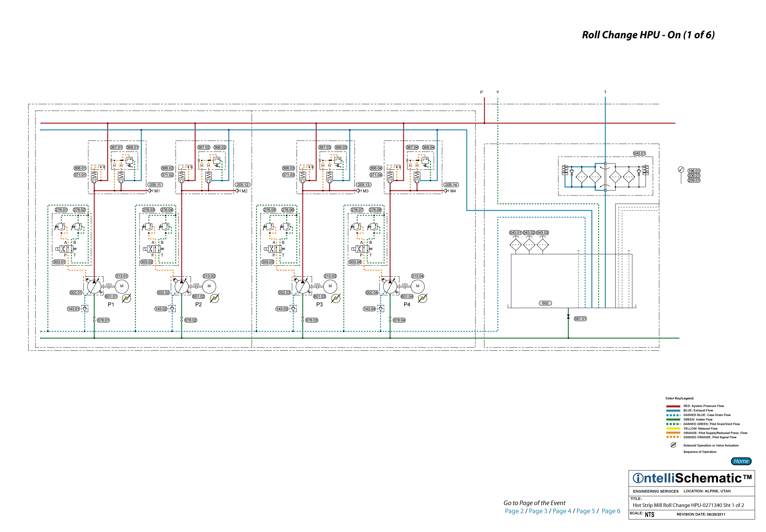This screenshot has width=766, height=532.
Task: Click the M4 test point symbol
Action: (446, 191)
